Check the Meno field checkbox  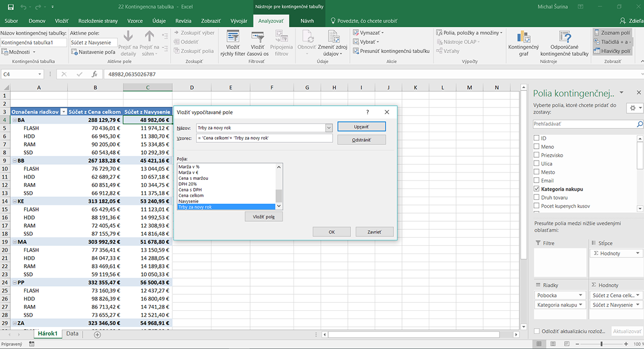[x=537, y=147]
